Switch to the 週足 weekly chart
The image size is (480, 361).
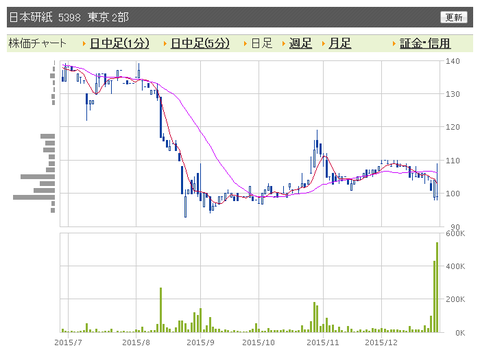click(x=300, y=43)
